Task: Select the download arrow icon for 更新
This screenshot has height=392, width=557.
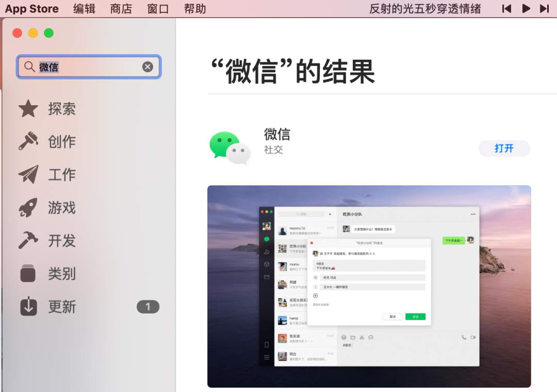Action: point(28,306)
